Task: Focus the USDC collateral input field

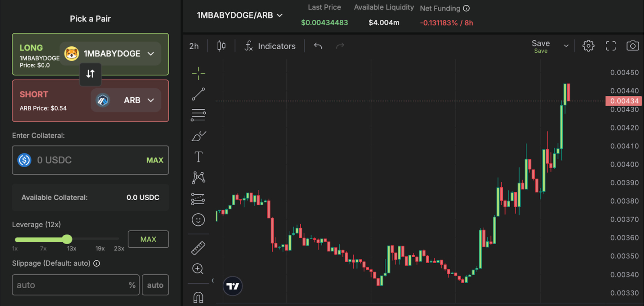Action: click(x=90, y=160)
